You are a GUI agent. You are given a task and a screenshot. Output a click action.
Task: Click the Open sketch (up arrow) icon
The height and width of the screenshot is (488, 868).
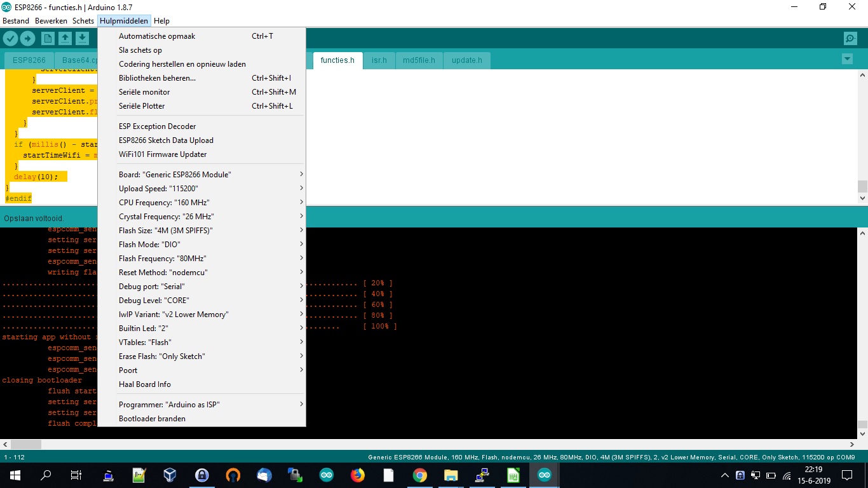[x=65, y=39]
